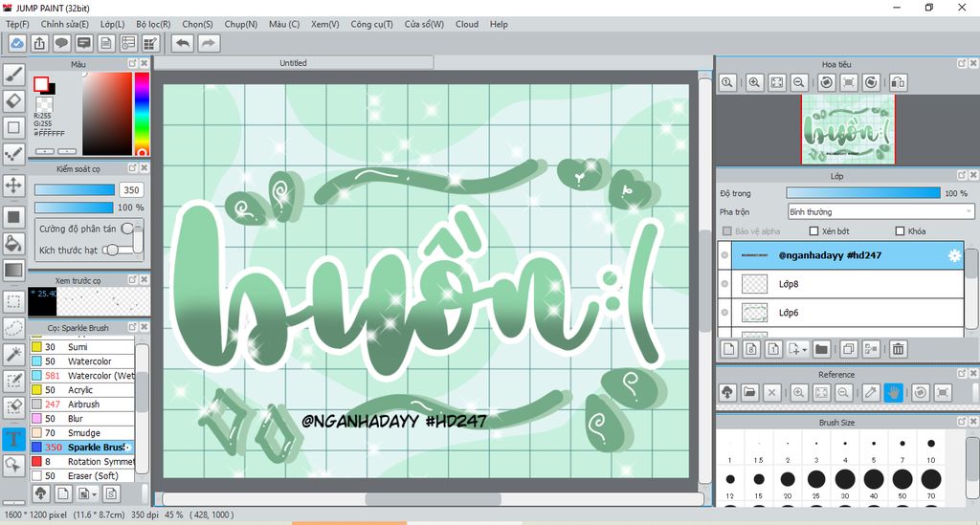Flip canvas view in Hoa tiêu panel
The image size is (980, 525).
point(898,82)
